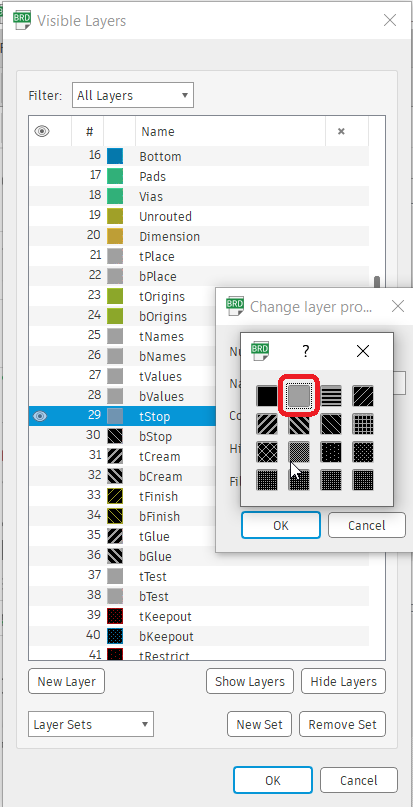Click the layer list scrollbar thumb

pos(377,284)
